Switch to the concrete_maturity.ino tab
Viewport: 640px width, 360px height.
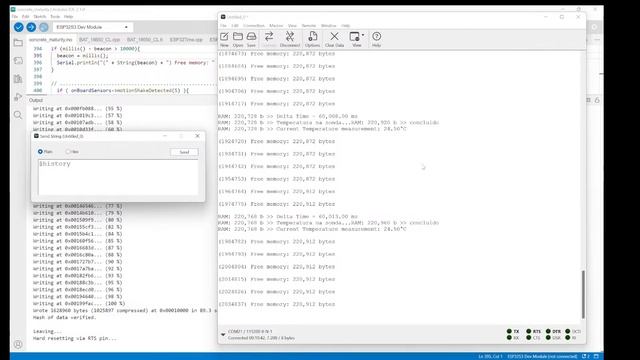tap(51, 40)
